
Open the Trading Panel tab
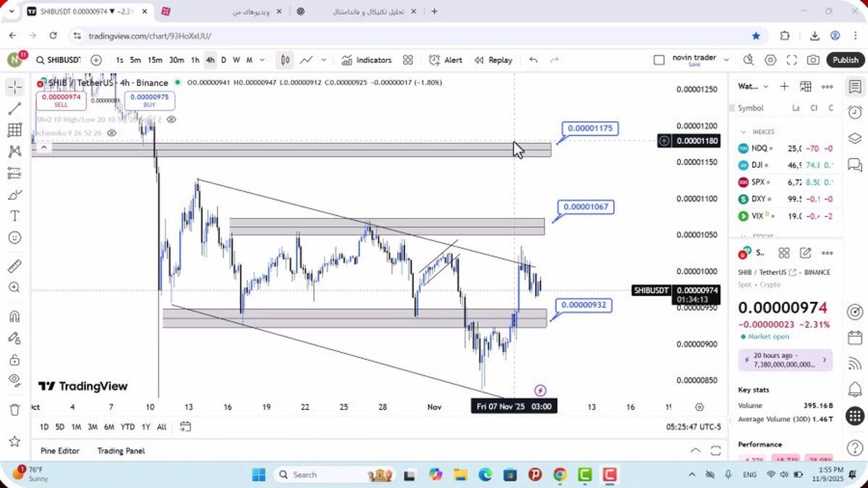coord(121,450)
